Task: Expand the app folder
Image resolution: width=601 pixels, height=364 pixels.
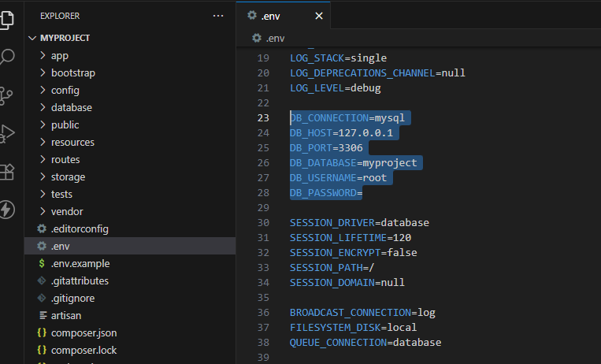Action: [x=43, y=55]
